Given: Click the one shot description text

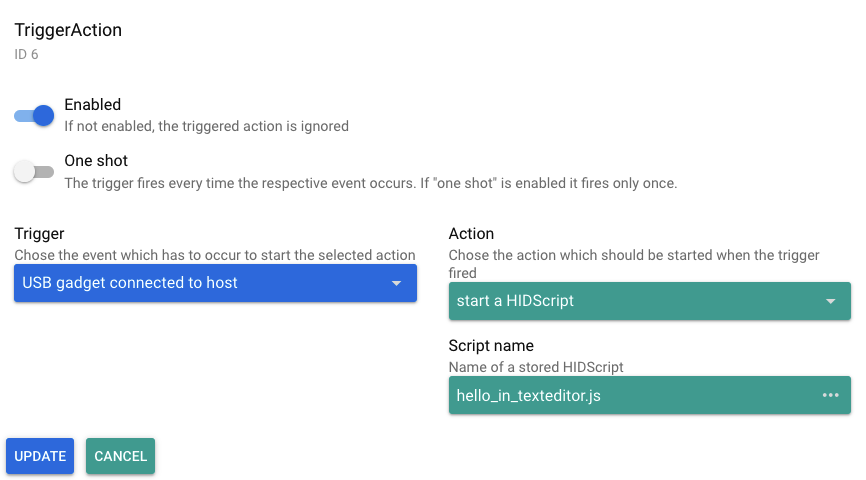Looking at the screenshot, I should [x=370, y=184].
